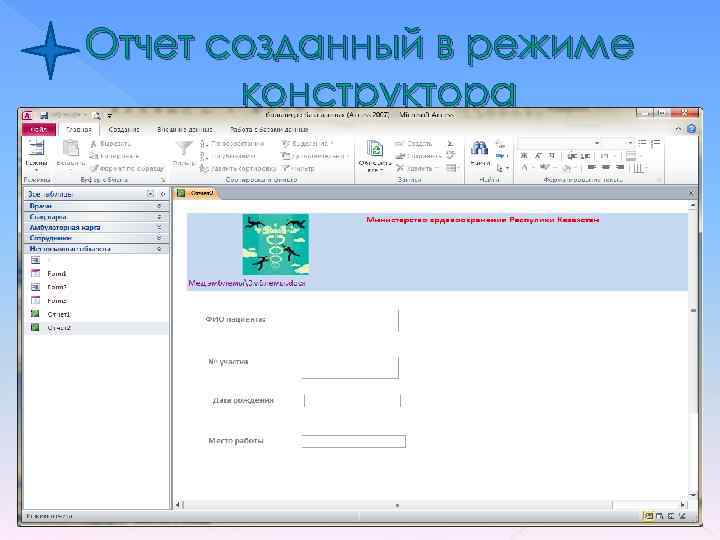
Task: Click Save record (Сохранить) in Records group
Action: [418, 156]
